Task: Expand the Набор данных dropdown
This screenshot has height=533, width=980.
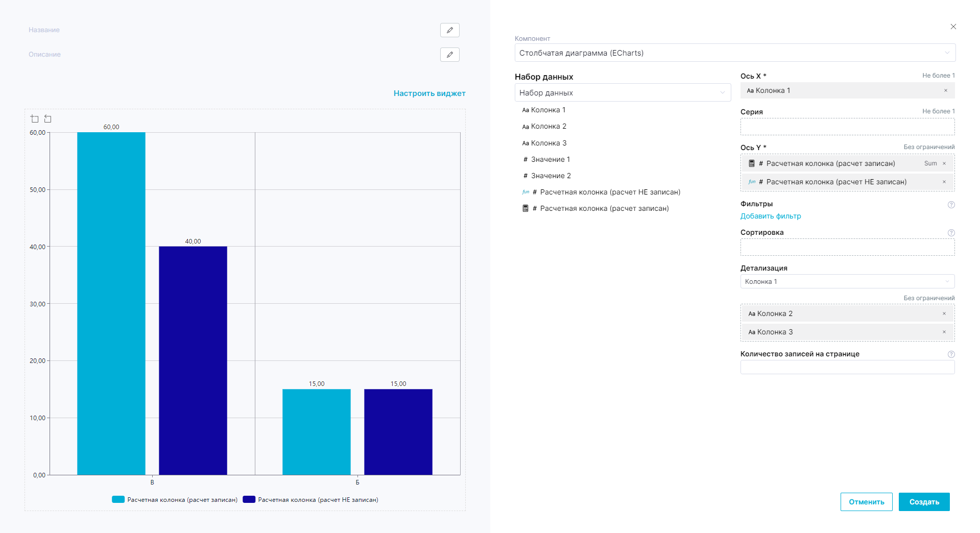Action: 622,93
